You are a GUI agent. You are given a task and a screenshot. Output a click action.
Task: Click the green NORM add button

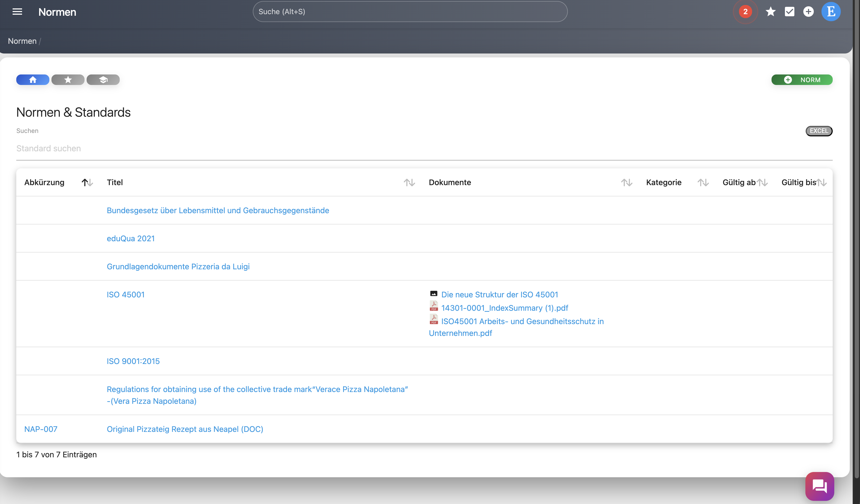coord(802,80)
